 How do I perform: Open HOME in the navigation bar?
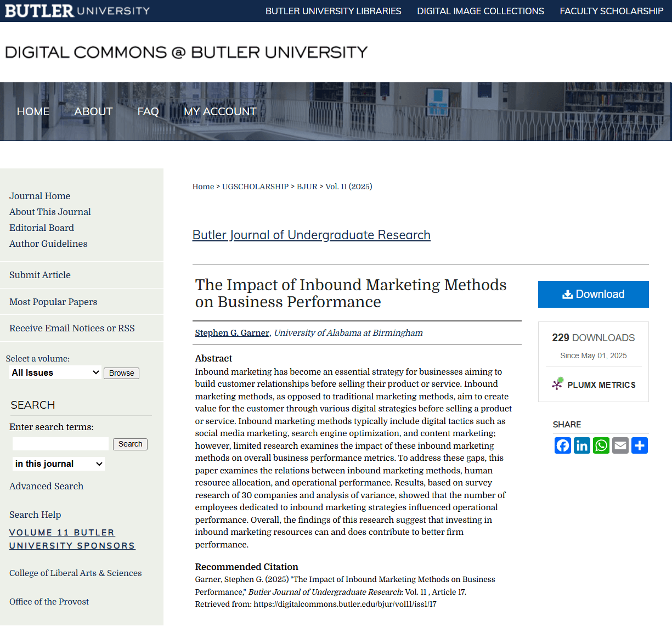pos(33,111)
